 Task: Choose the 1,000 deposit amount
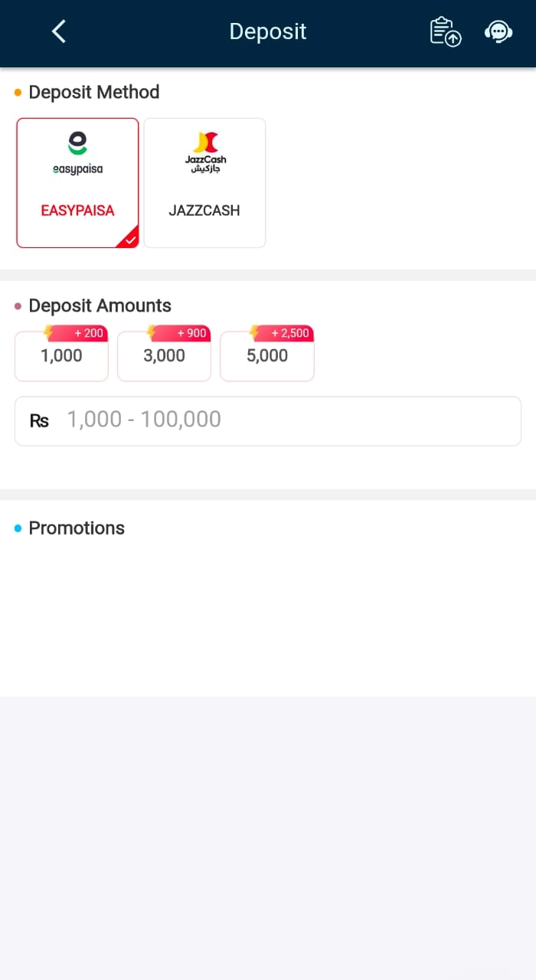[61, 356]
